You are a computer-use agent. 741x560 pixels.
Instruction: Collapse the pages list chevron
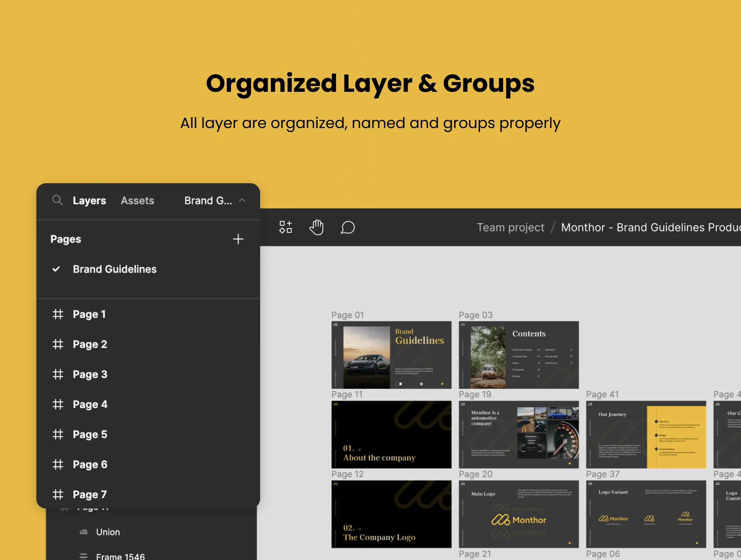click(242, 200)
